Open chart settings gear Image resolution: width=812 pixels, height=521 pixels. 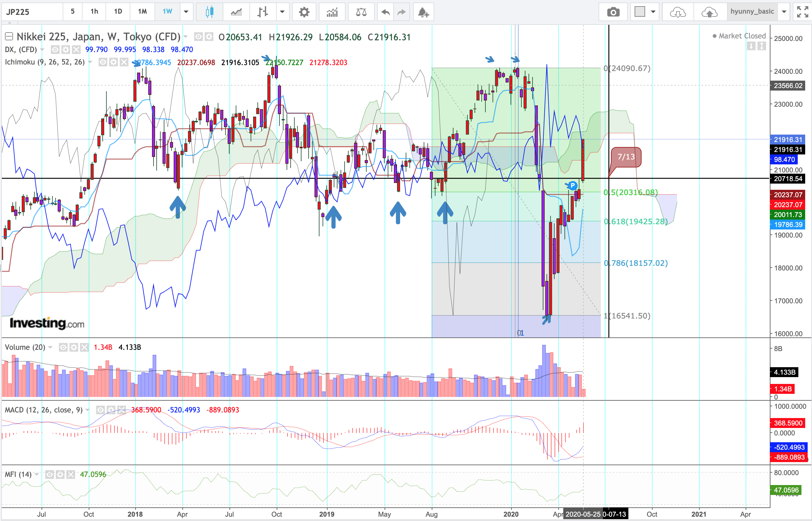pyautogui.click(x=304, y=12)
